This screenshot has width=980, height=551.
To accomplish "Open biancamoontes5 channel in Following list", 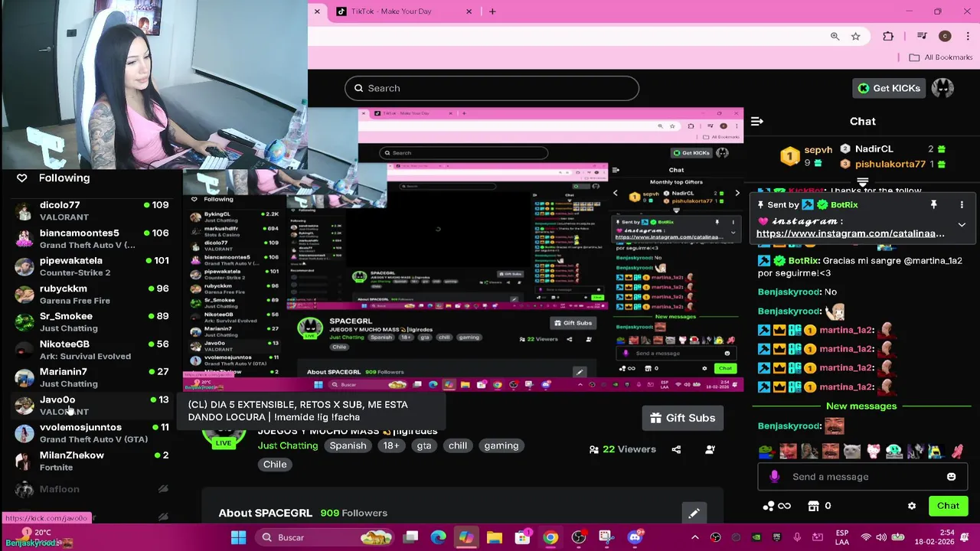I will tap(92, 239).
